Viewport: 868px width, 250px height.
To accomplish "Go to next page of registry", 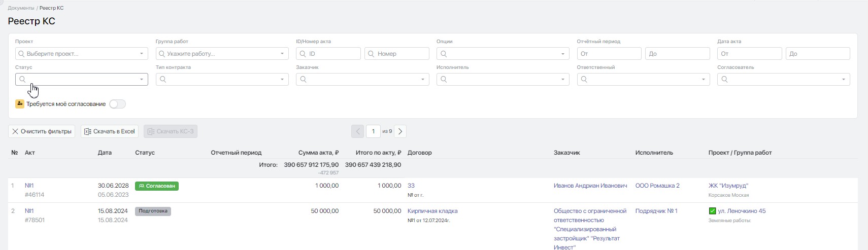I will click(x=400, y=131).
